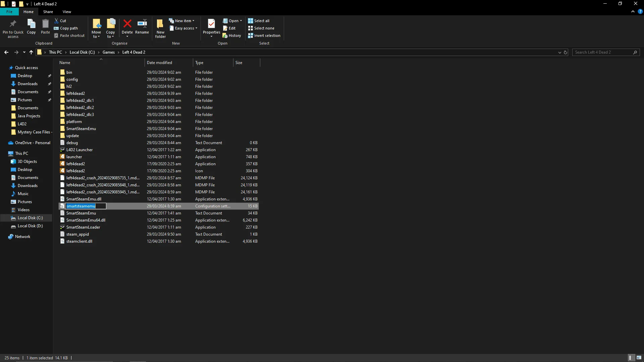Click the Pin to Quick access icon
The image size is (644, 362).
tap(13, 24)
